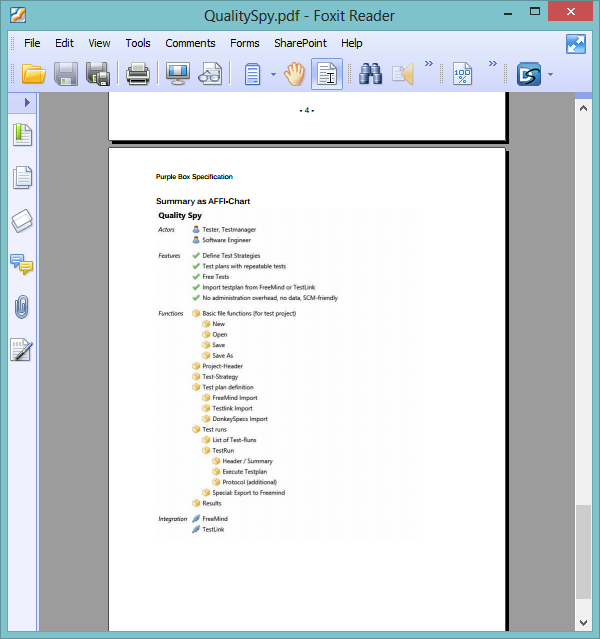Expand the navigation panel arrow
The image size is (600, 639).
click(27, 102)
